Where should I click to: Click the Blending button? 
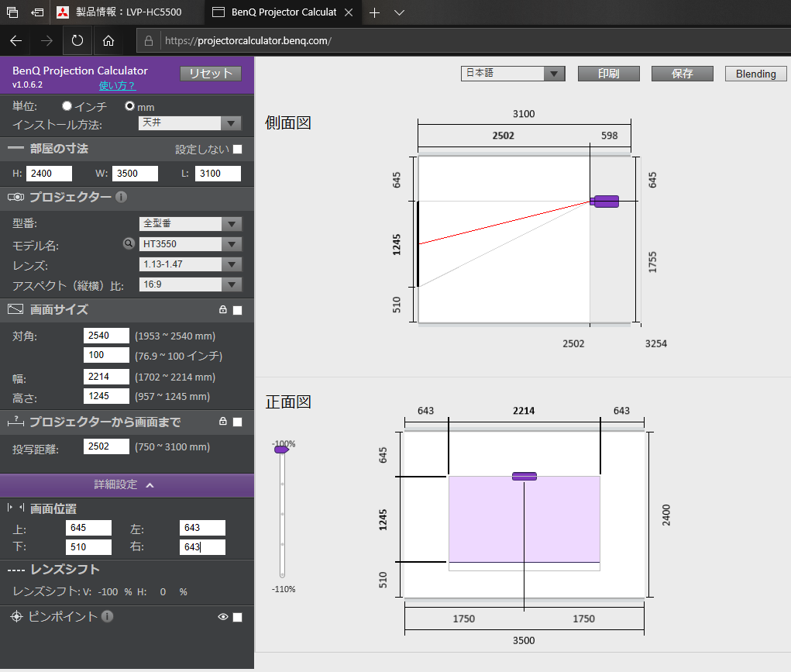pos(755,74)
